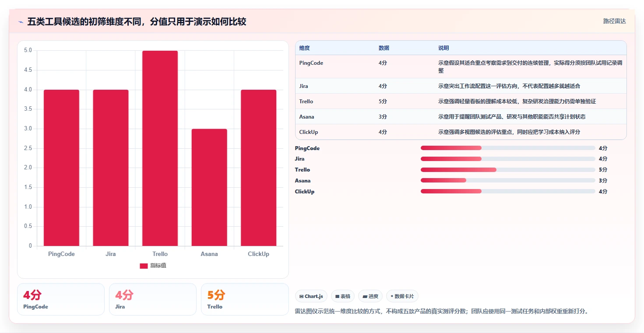Click the red legend color swatch
Viewport: 644px width, 333px height.
point(144,266)
